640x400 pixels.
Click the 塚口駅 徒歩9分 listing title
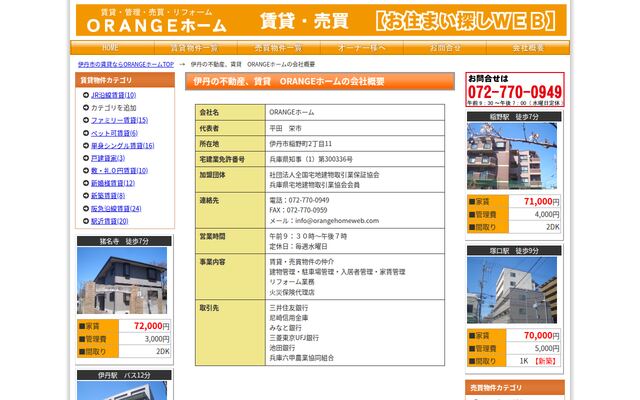point(514,251)
